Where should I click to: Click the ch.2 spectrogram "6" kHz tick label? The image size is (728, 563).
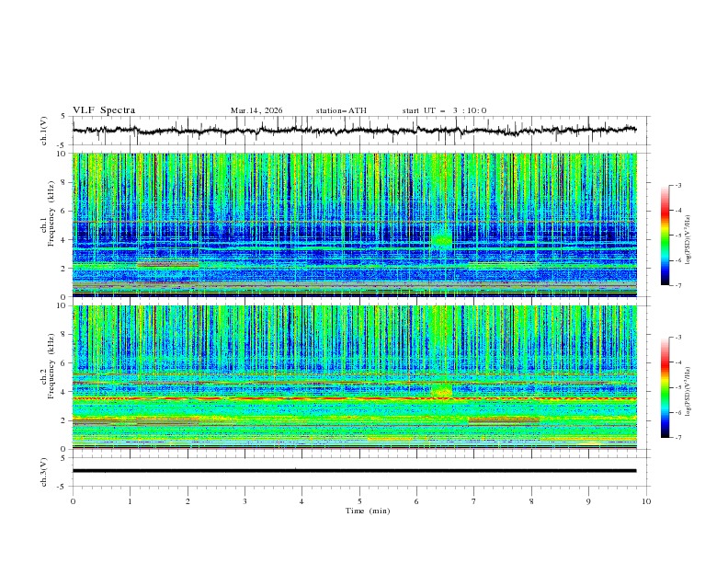click(63, 363)
